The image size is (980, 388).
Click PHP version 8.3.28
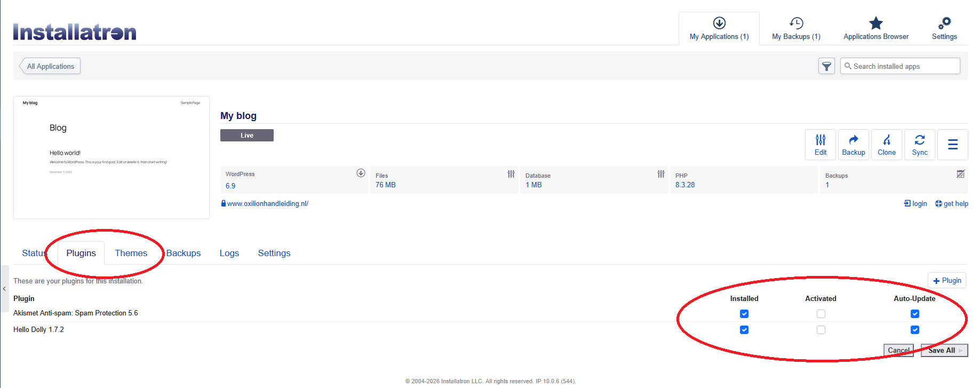685,185
